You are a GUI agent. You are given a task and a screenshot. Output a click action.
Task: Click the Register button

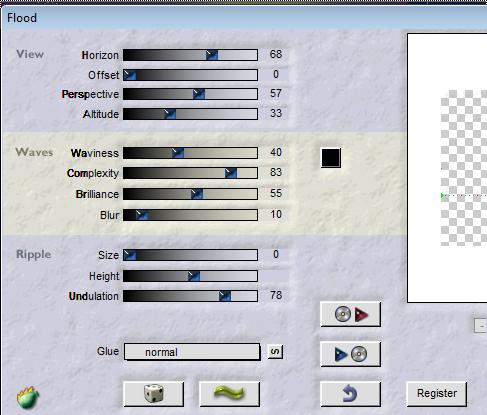(437, 394)
